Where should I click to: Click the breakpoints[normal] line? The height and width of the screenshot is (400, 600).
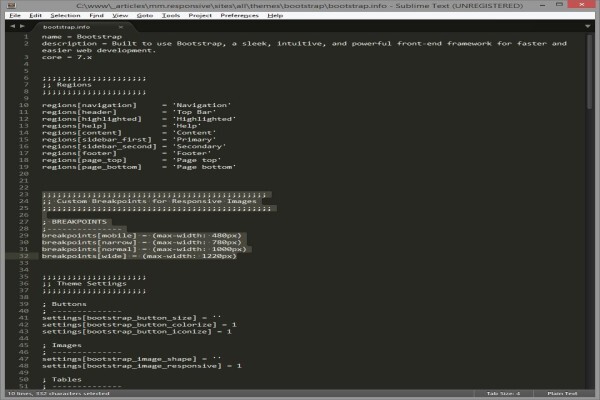coord(144,250)
